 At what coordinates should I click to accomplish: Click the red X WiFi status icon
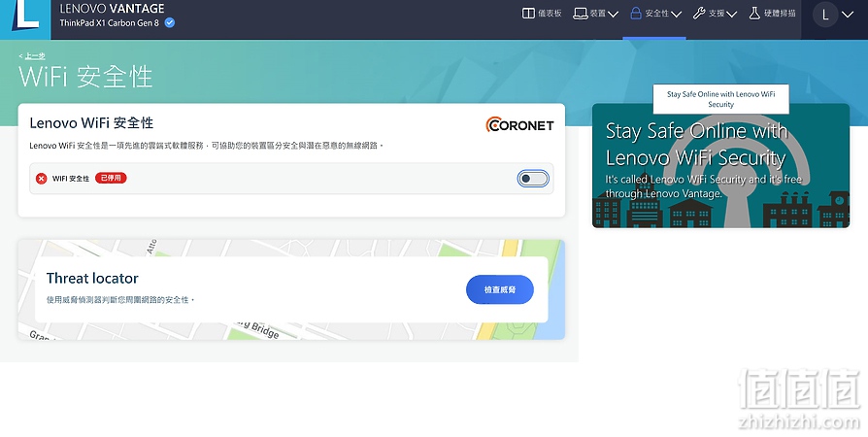(42, 179)
